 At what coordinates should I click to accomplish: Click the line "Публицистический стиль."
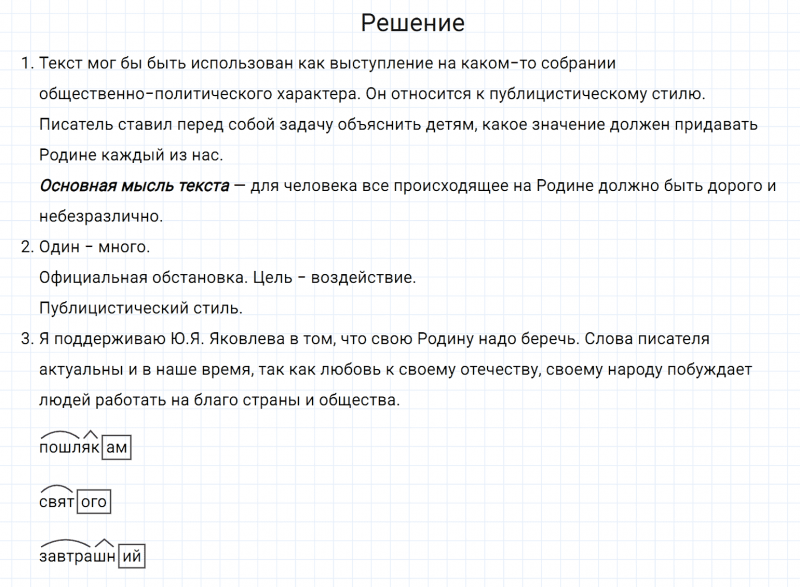(x=141, y=307)
